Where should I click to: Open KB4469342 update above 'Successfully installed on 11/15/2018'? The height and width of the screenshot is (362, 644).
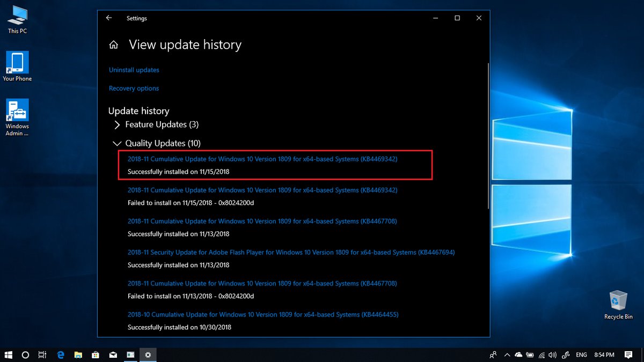(x=262, y=159)
